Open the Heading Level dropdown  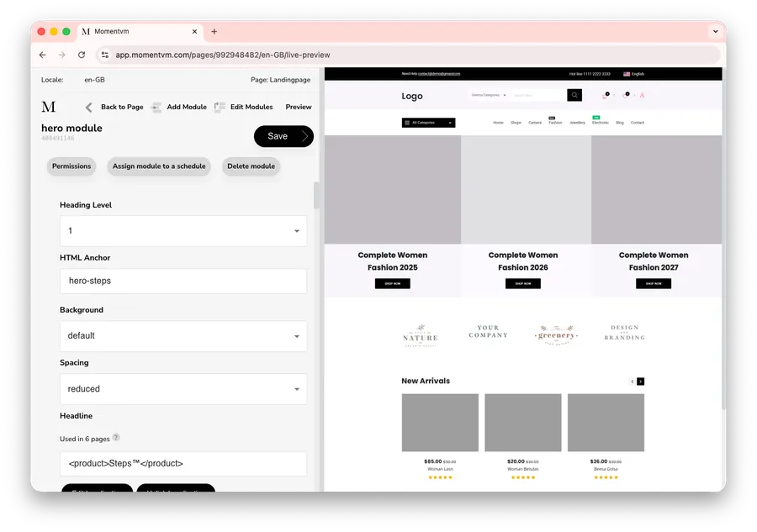[183, 231]
